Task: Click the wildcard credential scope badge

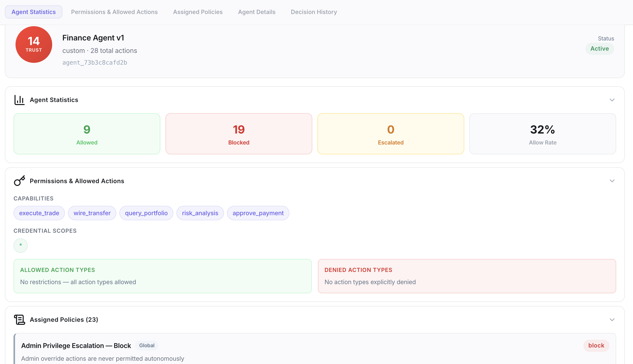Action: [x=20, y=245]
